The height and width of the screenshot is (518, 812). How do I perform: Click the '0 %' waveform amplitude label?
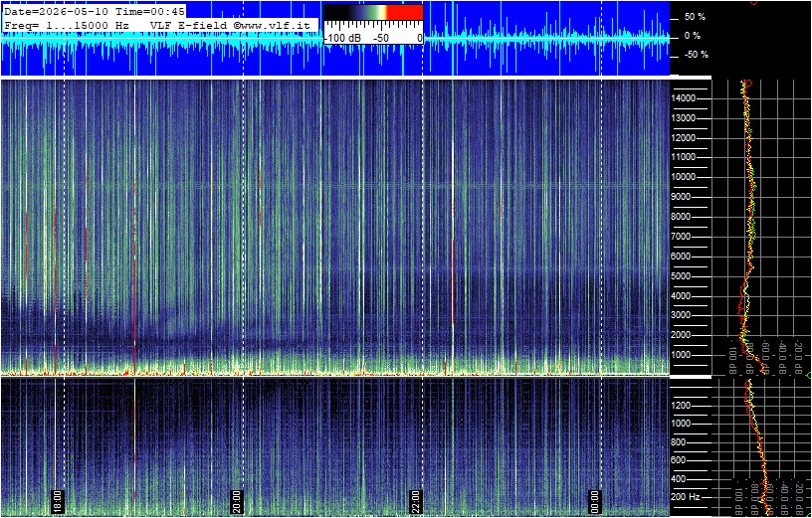[693, 36]
